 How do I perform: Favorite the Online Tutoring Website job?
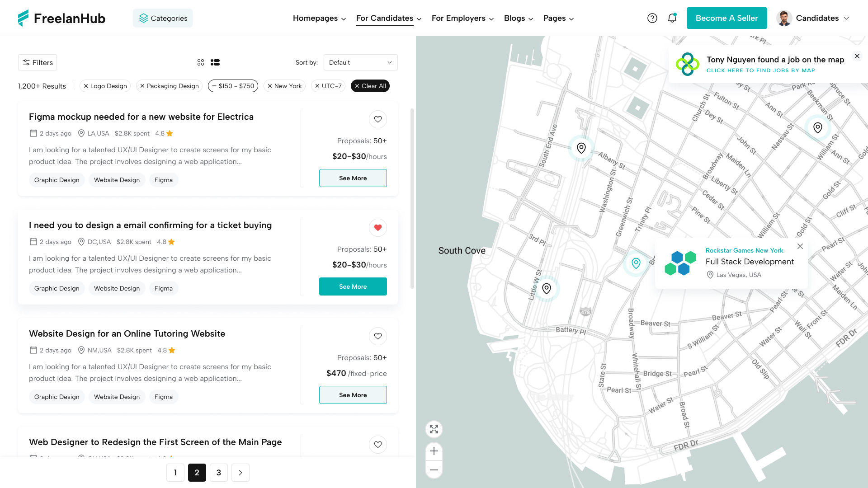tap(378, 336)
